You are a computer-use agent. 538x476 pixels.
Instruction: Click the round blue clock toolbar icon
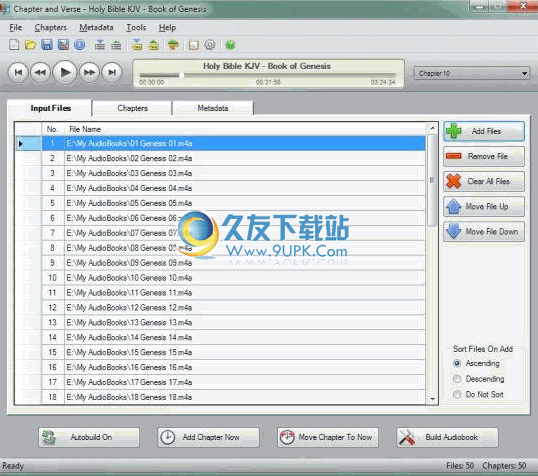pos(80,45)
